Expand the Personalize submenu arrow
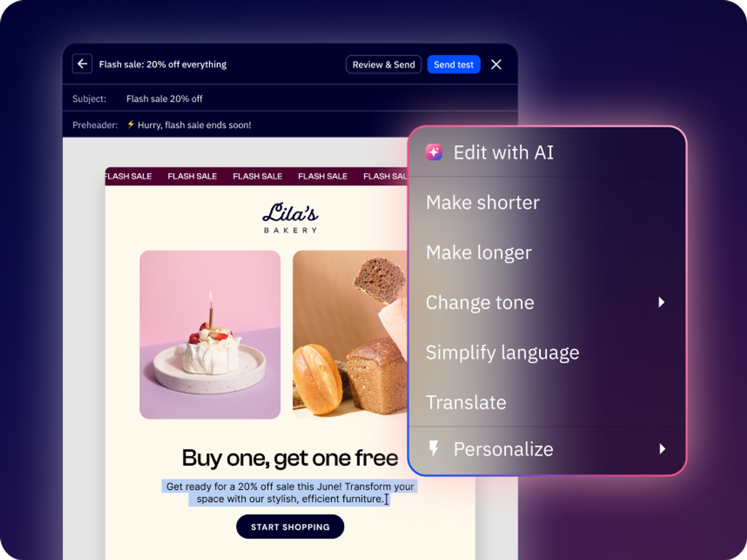Viewport: 747px width, 560px height. tap(662, 449)
